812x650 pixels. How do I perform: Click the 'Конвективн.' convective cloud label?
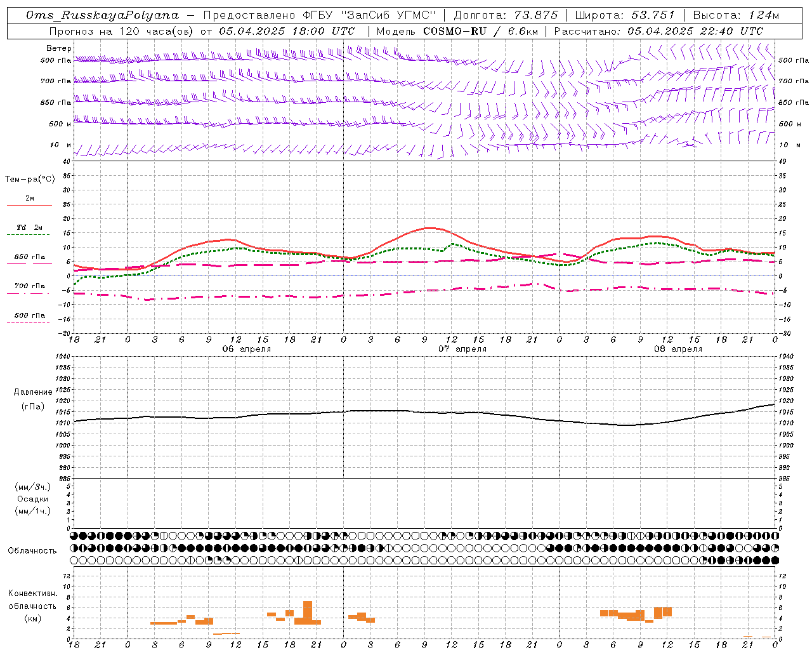33,594
